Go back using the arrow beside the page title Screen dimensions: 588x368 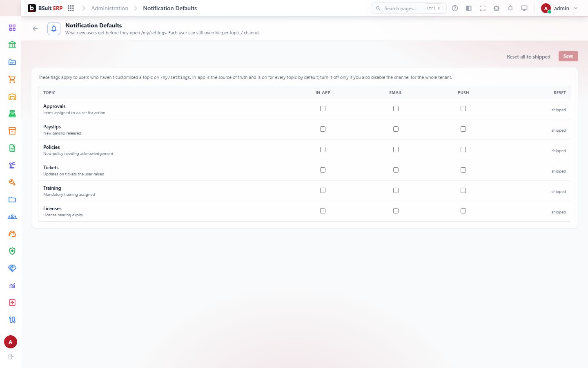pos(35,29)
